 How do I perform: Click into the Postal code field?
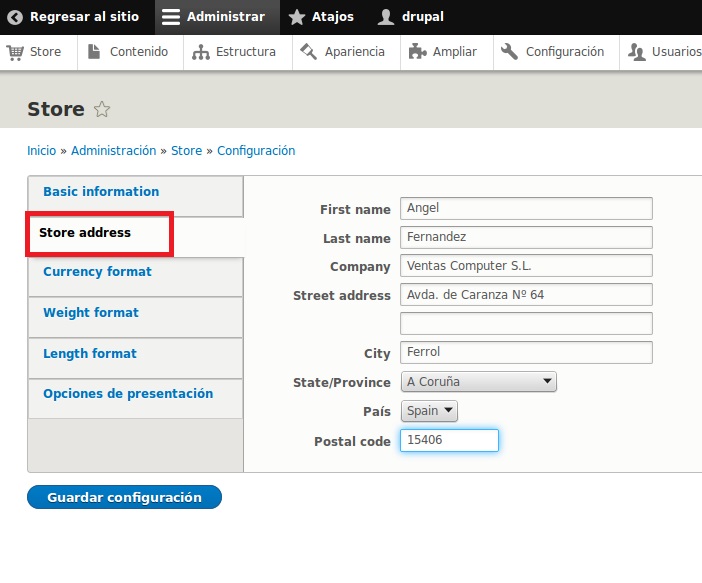[449, 440]
